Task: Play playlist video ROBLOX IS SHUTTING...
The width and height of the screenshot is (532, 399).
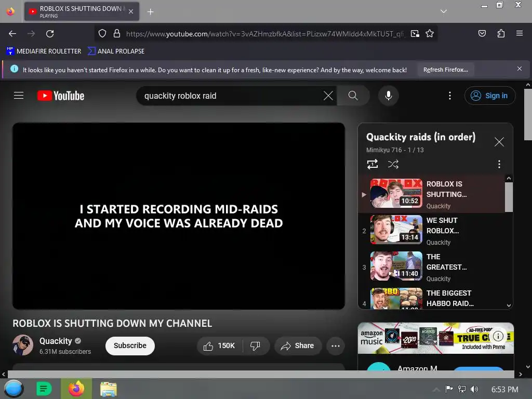Action: pyautogui.click(x=432, y=194)
